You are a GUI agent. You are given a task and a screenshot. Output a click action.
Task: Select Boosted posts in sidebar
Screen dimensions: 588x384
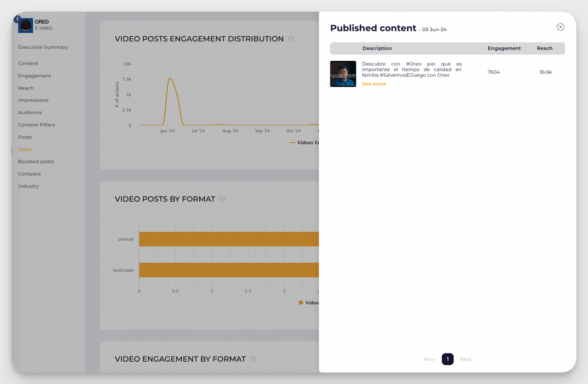(x=36, y=162)
